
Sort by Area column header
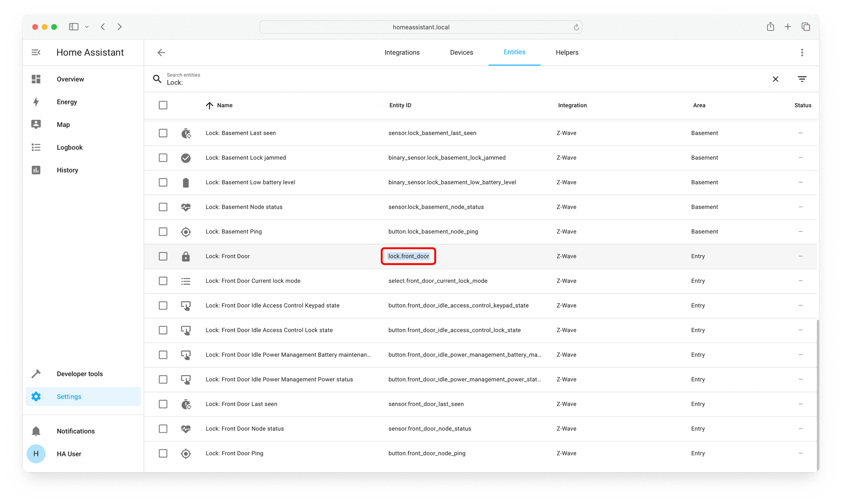click(x=699, y=105)
